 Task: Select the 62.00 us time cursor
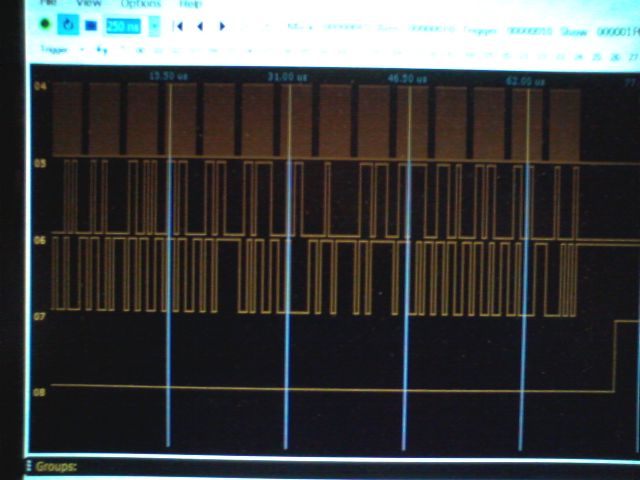coord(520,78)
